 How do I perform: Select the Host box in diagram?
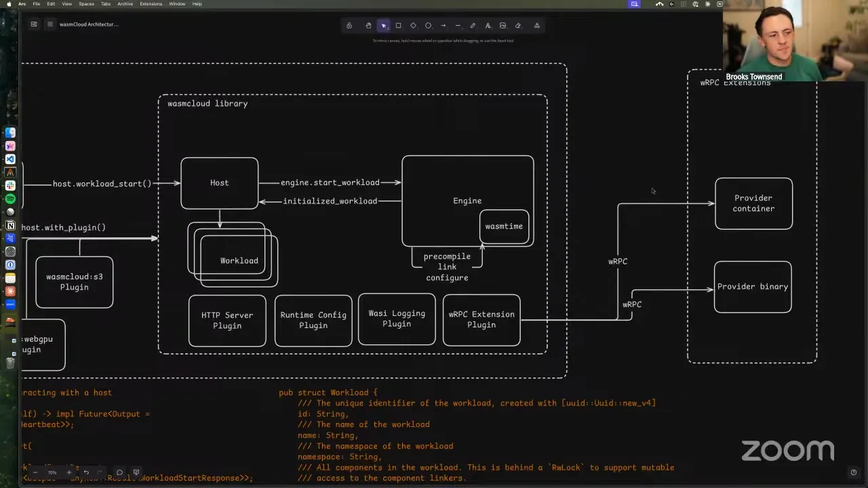219,183
